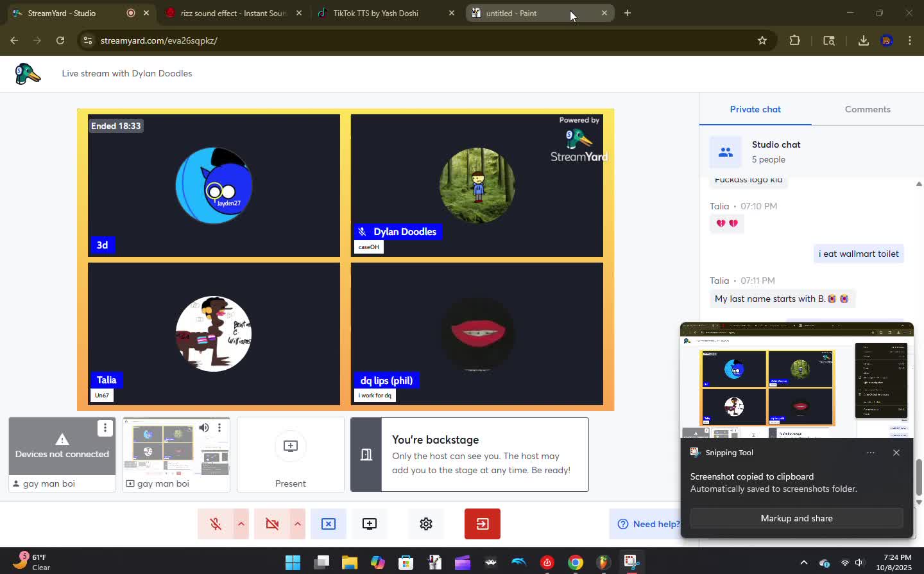Turn on camera with the red camera button
This screenshot has height=574, width=924.
pyautogui.click(x=272, y=524)
